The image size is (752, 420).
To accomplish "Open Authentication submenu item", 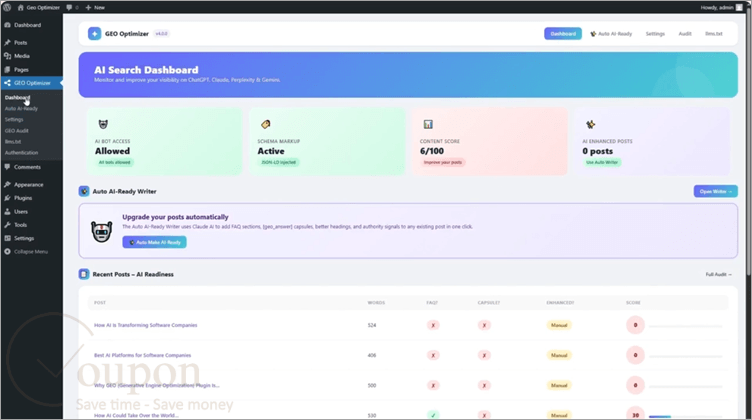I will [21, 152].
